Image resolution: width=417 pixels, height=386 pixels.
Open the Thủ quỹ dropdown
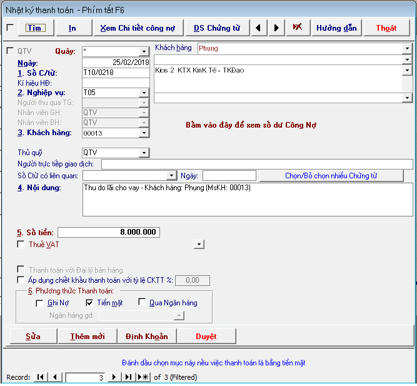(144, 153)
